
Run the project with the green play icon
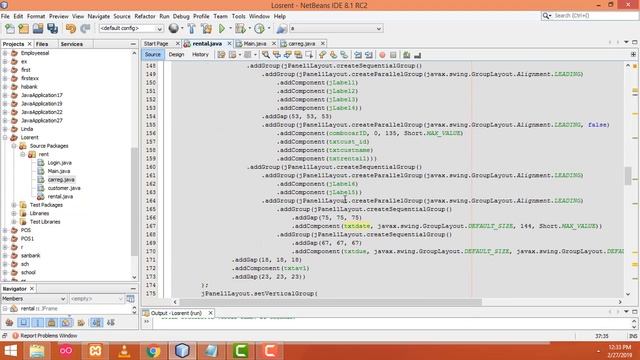[222, 29]
